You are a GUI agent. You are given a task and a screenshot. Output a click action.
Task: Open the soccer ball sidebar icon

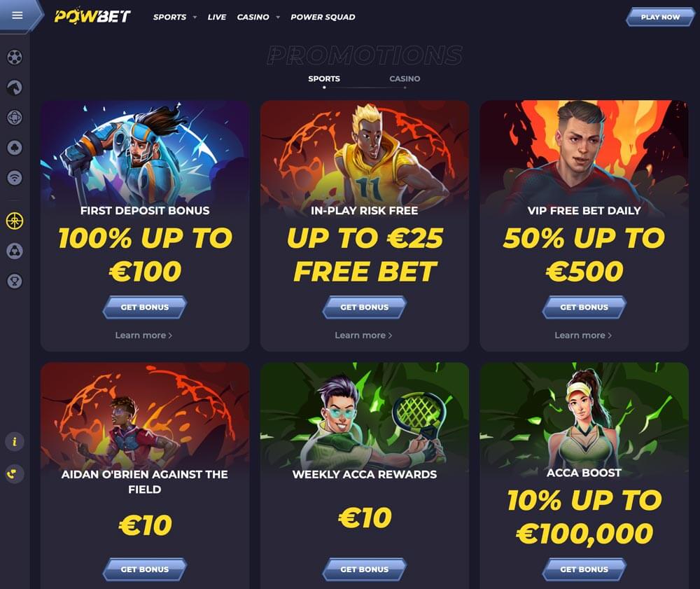pyautogui.click(x=15, y=57)
